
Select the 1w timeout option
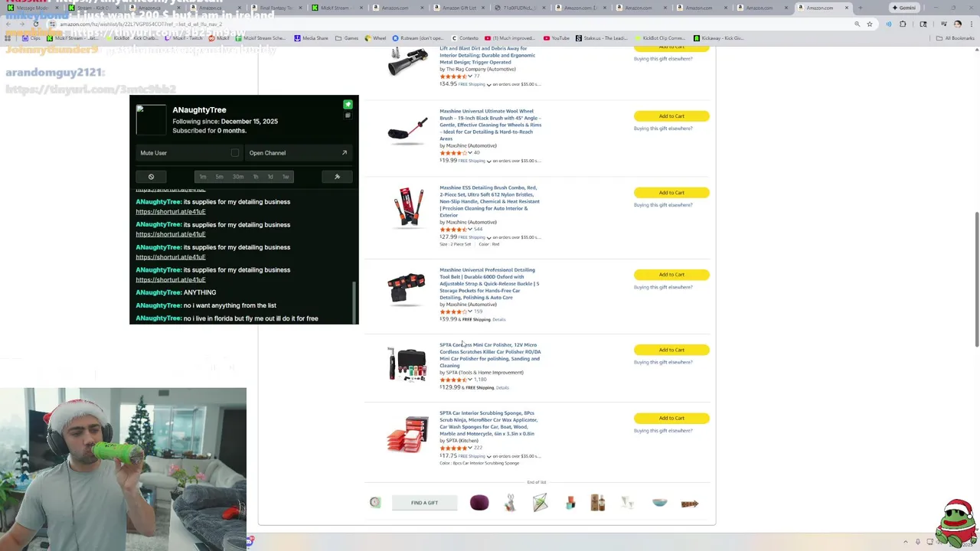[286, 177]
